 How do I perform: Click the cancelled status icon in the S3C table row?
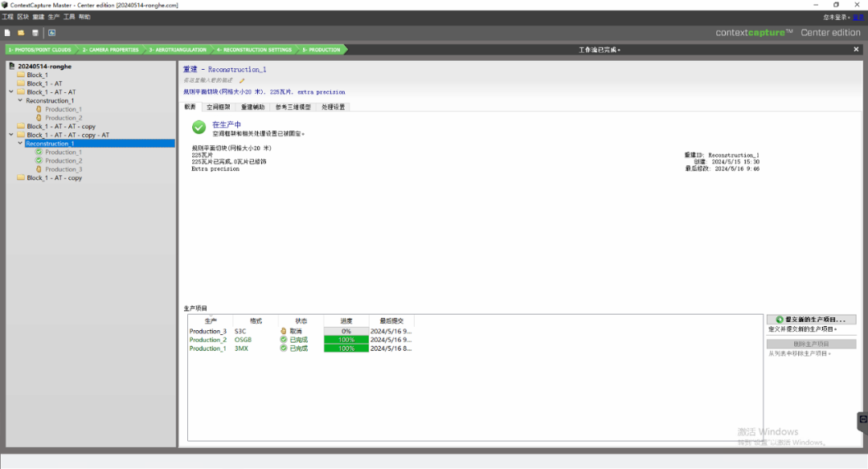(x=284, y=331)
